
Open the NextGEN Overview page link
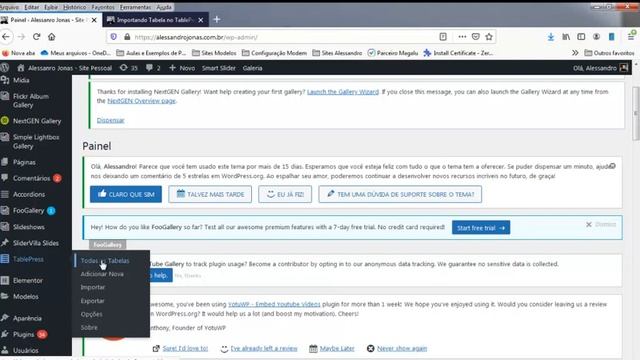coord(141,101)
